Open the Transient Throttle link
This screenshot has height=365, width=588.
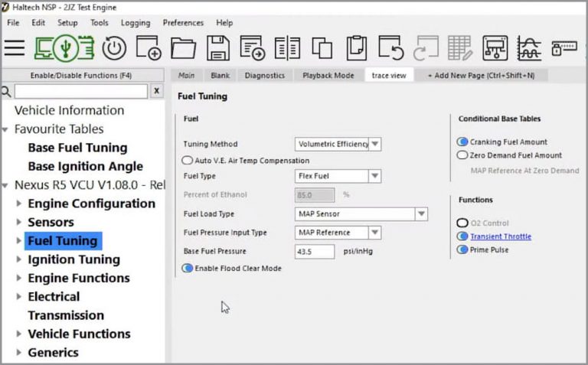click(500, 236)
